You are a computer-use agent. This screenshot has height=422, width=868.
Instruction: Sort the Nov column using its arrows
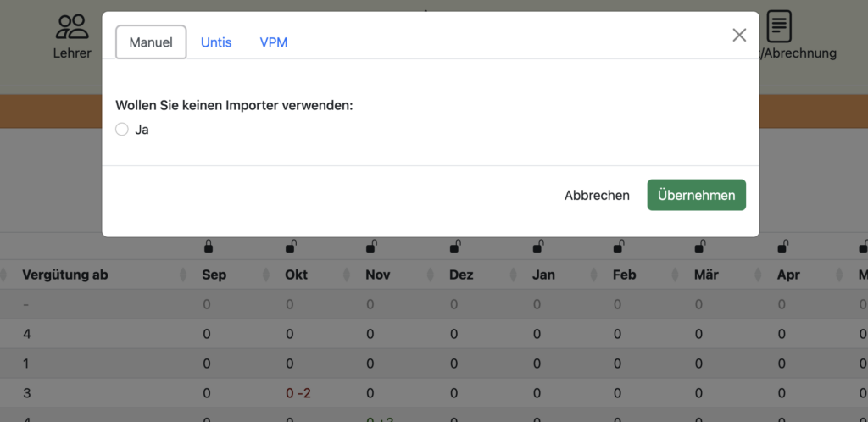pyautogui.click(x=431, y=275)
